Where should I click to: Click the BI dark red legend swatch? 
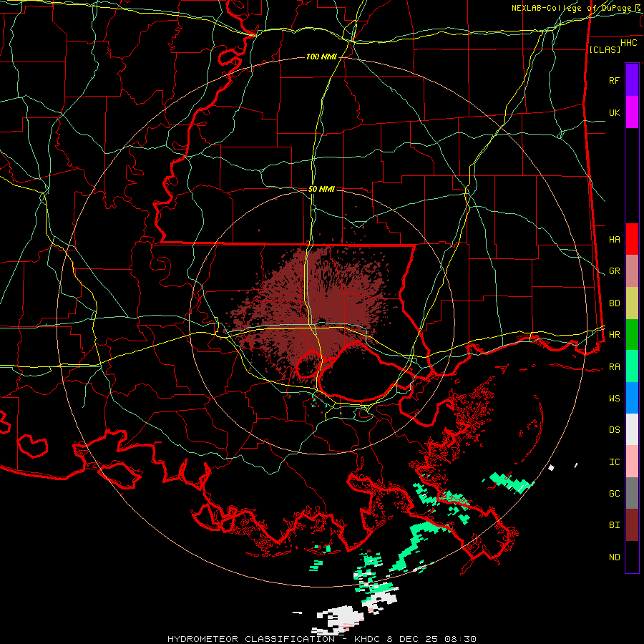(632, 525)
